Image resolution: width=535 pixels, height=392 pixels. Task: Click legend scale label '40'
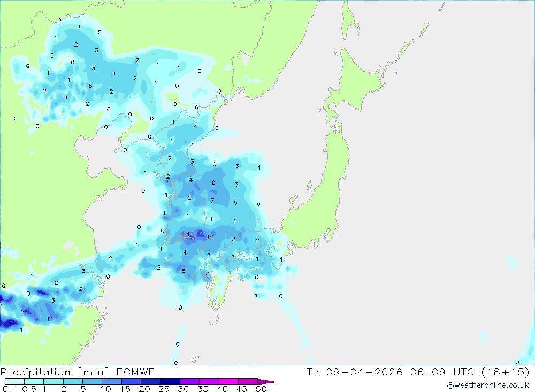point(223,389)
